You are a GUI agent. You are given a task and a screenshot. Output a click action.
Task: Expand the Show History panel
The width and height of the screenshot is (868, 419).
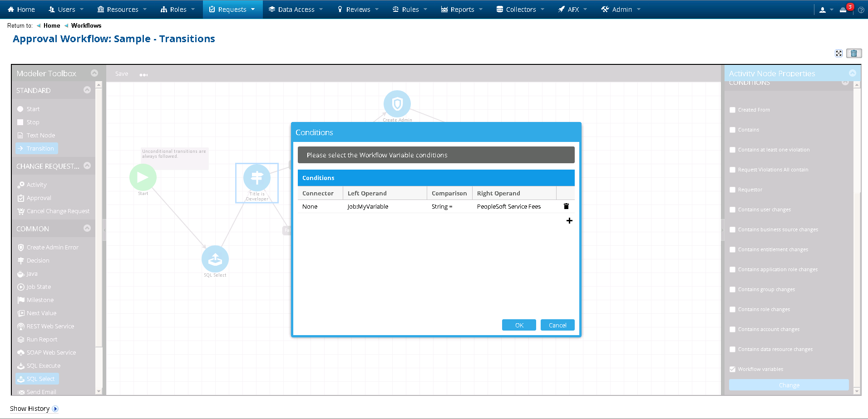[x=55, y=409]
